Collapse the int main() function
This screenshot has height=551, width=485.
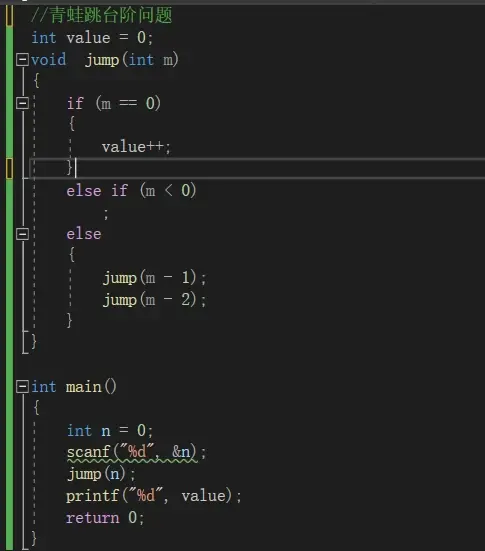[22, 387]
